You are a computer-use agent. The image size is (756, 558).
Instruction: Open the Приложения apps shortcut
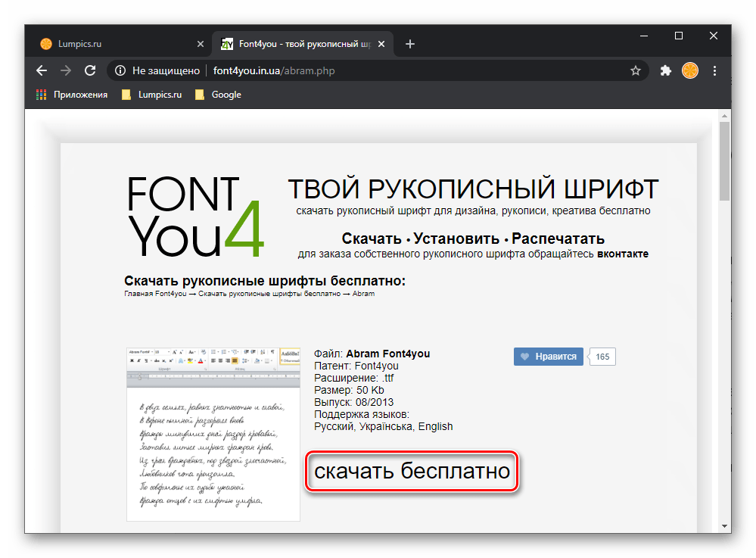click(x=72, y=95)
